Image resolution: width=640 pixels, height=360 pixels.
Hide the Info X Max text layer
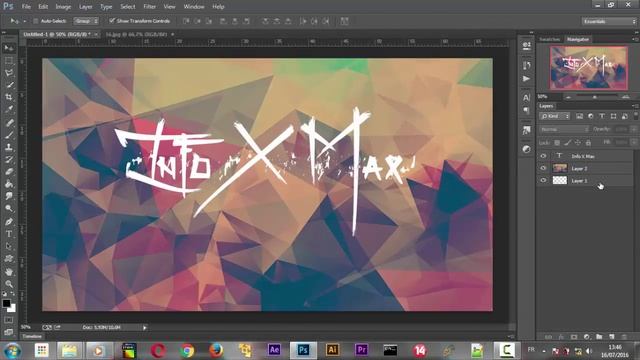tap(543, 156)
